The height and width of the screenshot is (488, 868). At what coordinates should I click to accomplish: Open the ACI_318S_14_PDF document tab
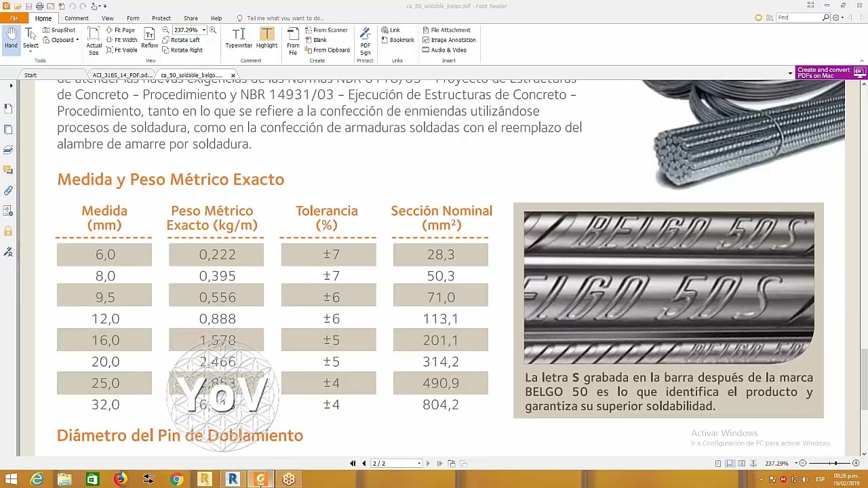point(123,75)
